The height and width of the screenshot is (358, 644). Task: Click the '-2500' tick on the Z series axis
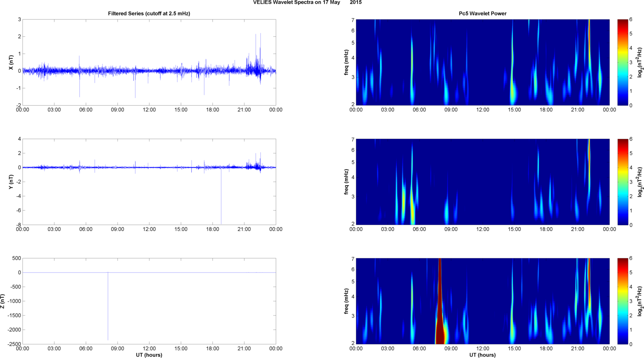(x=14, y=344)
